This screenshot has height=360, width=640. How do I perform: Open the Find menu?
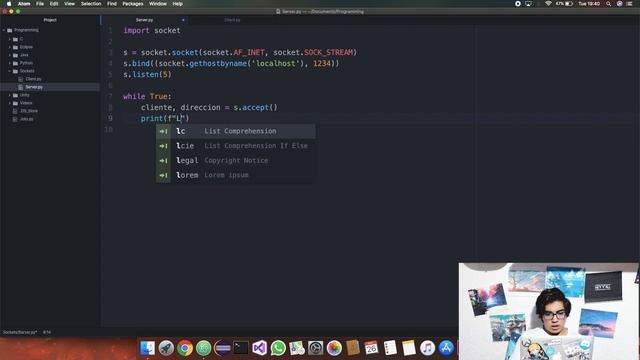pyautogui.click(x=112, y=4)
